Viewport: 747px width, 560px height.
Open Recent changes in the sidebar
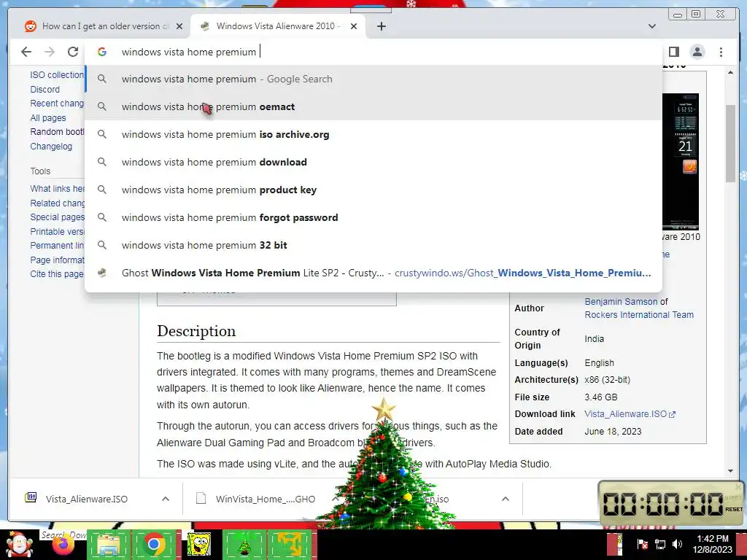pos(57,104)
